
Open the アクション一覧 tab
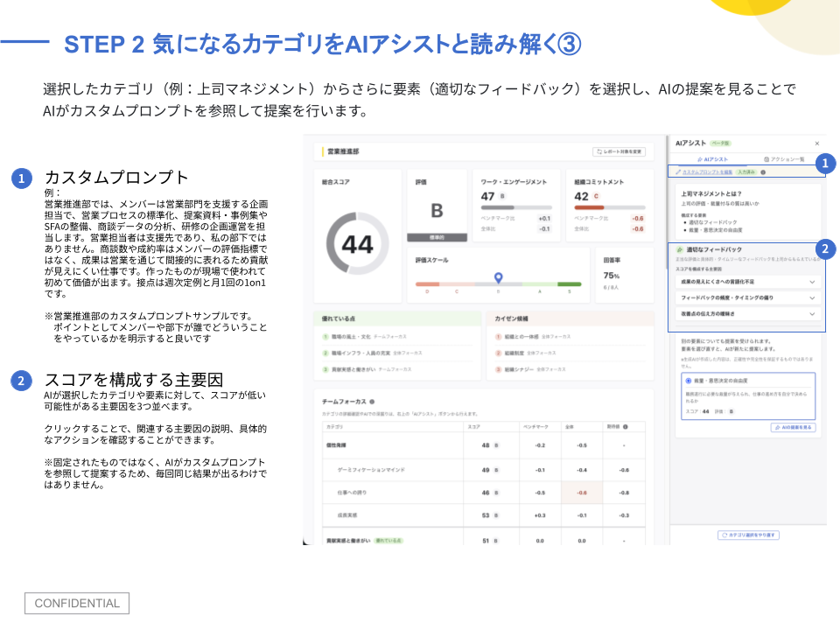pos(784,159)
